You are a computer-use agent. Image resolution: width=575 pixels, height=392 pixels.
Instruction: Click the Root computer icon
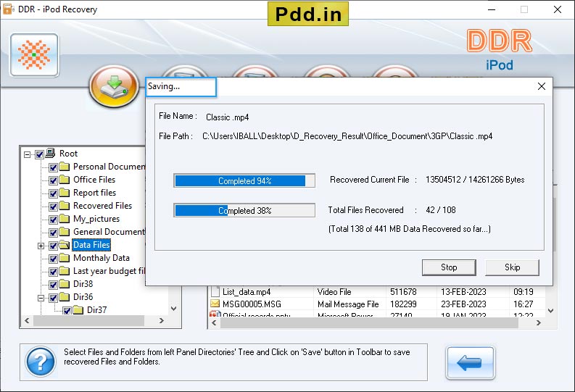[50, 153]
